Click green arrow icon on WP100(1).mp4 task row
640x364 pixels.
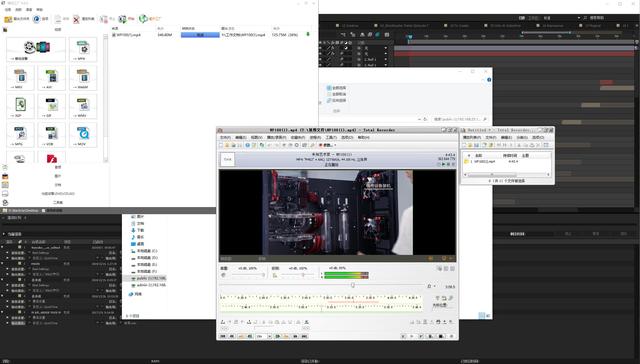pos(308,35)
